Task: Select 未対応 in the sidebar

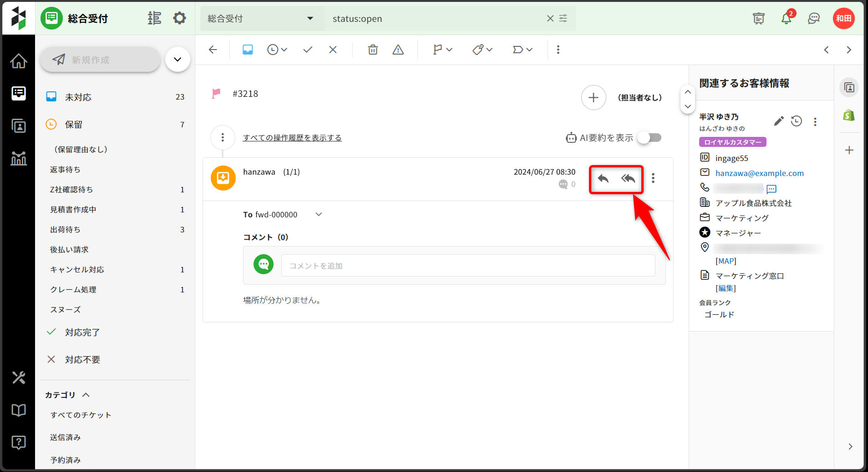Action: (78, 97)
